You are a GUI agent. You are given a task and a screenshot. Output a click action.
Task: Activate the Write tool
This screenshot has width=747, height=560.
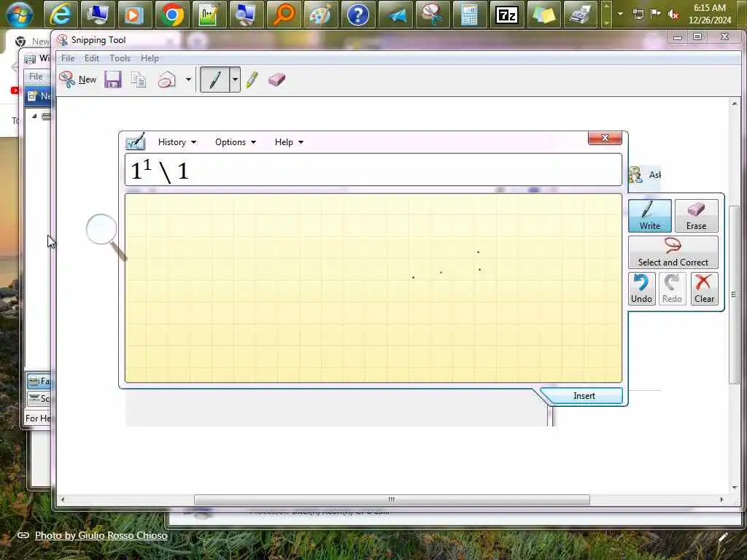[x=650, y=216]
